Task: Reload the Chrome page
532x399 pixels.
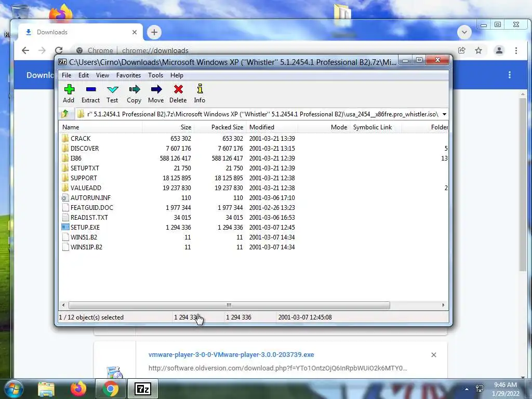Action: 59,50
